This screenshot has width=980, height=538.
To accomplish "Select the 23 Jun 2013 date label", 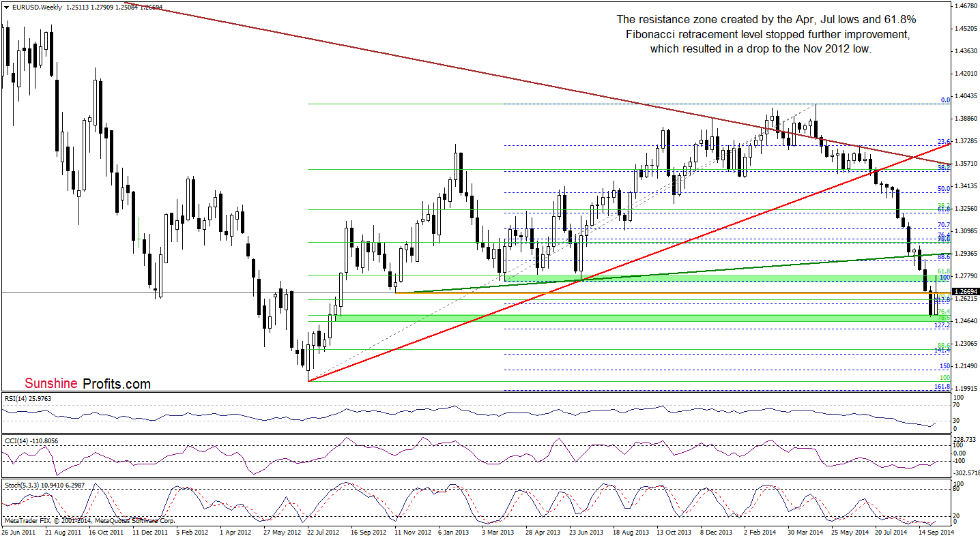I will [586, 532].
